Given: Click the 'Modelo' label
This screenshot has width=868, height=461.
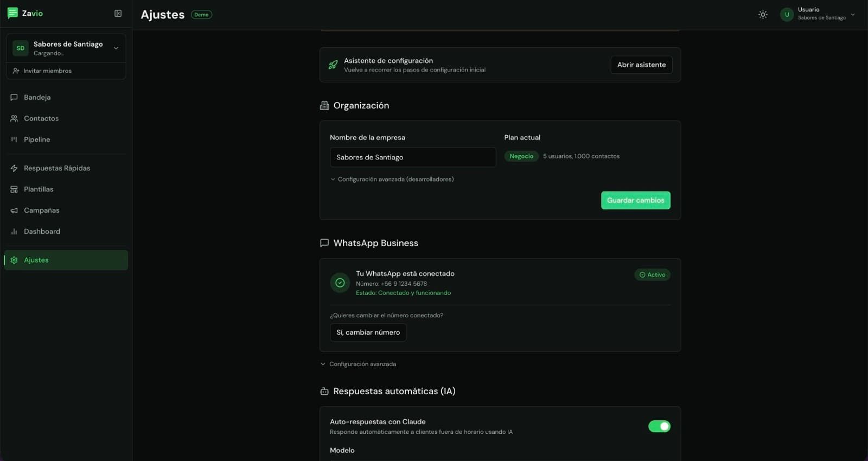Looking at the screenshot, I should 342,451.
